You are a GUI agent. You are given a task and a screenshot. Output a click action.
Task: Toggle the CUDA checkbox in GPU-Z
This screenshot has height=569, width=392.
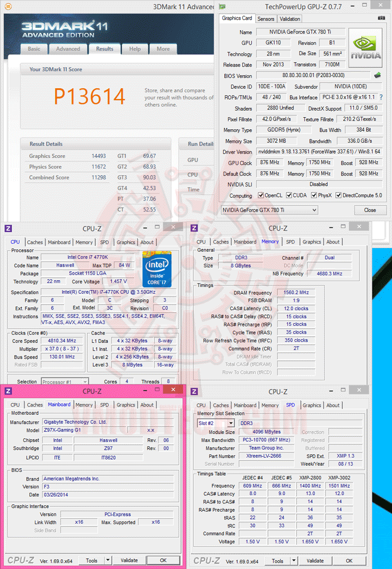point(289,195)
